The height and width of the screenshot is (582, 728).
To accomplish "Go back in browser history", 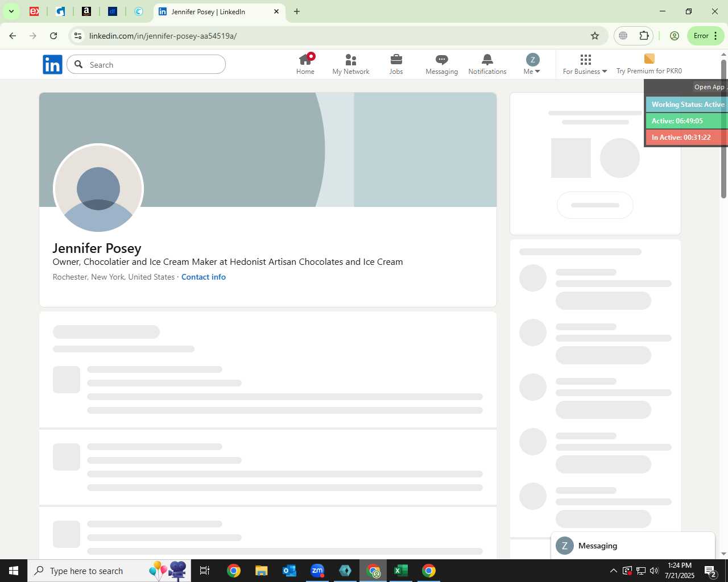I will (13, 36).
